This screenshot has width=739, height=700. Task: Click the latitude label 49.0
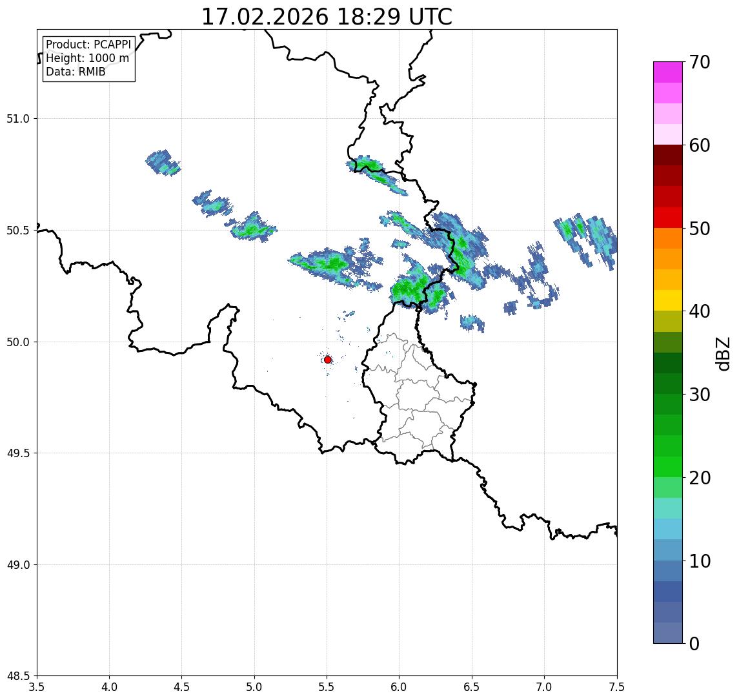pos(18,564)
